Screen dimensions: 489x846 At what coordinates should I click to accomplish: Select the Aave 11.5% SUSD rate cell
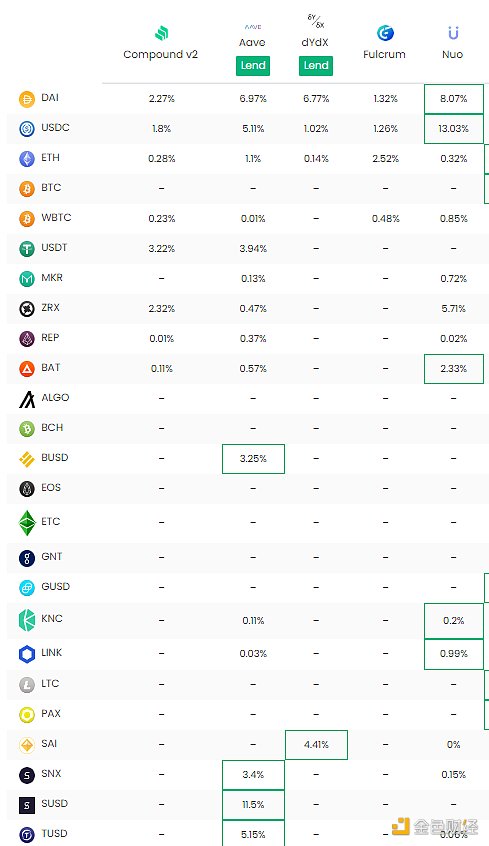[x=253, y=804]
